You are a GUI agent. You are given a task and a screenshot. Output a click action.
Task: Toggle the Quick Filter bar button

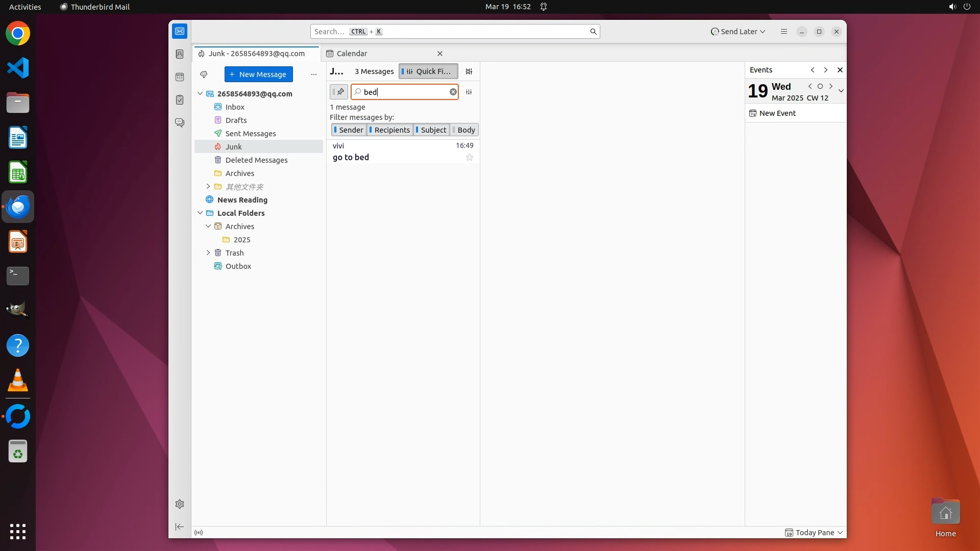point(428,71)
